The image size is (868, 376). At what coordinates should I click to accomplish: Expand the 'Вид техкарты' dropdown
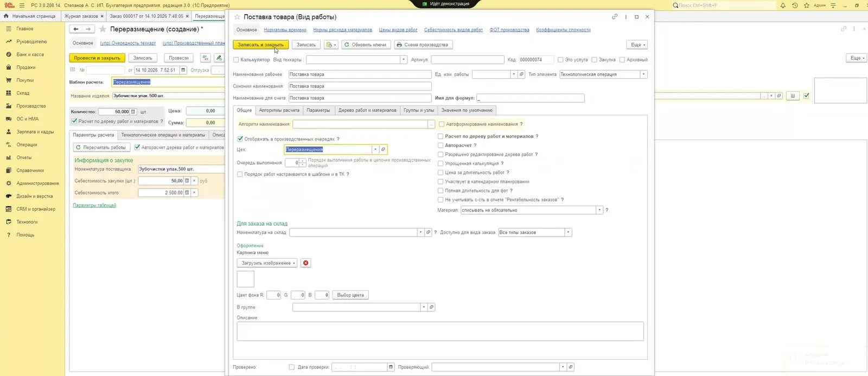click(404, 60)
